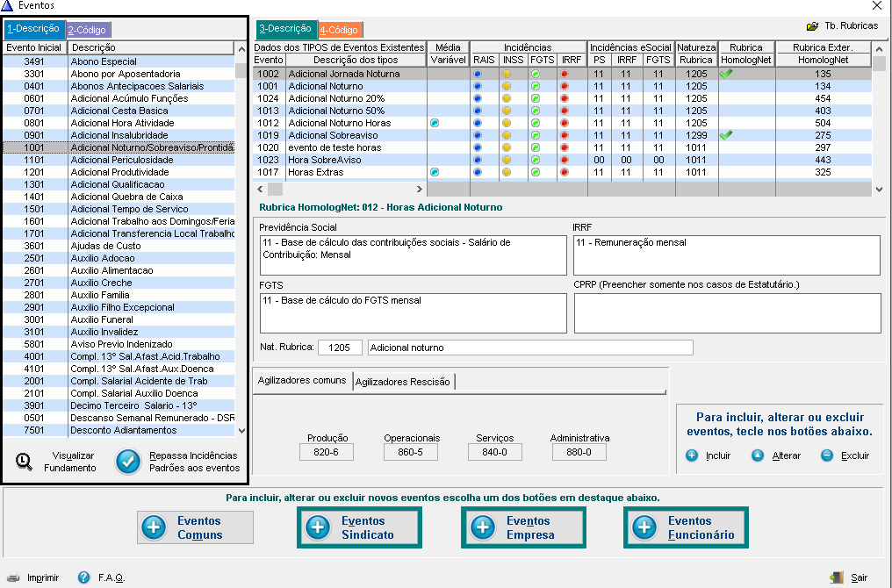Click the Sair exit door icon

[x=836, y=577]
